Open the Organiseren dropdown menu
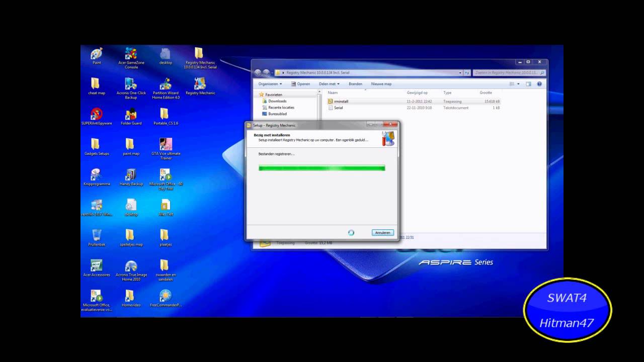The width and height of the screenshot is (644, 362). 270,84
